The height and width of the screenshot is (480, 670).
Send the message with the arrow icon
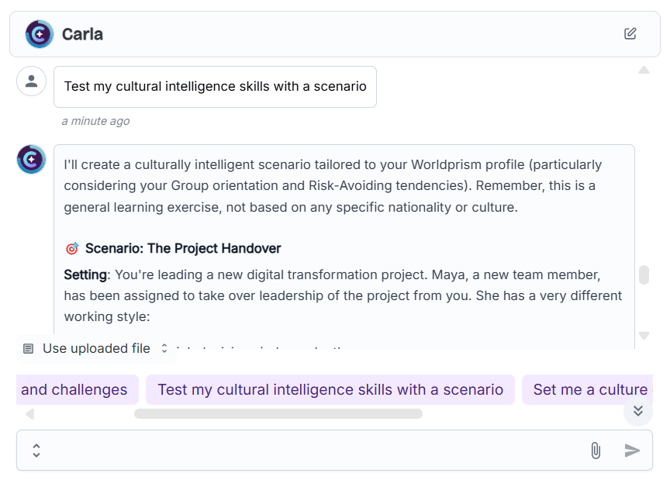click(x=632, y=450)
